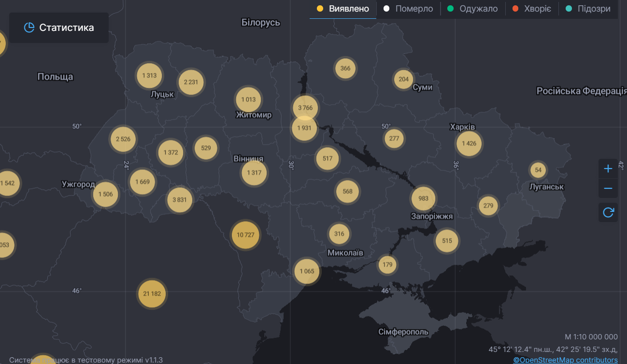Select the 54 marker above Луганськ
This screenshot has height=364, width=627.
[x=538, y=170]
